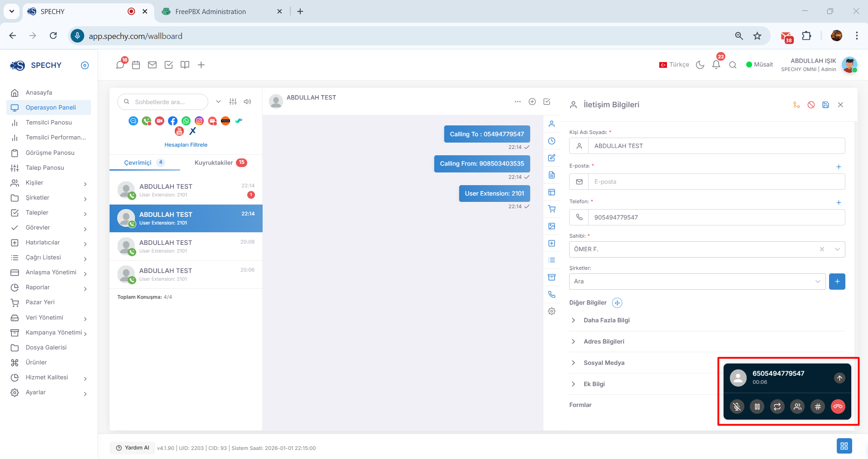868x459 pixels.
Task: Mute the microphone in call widget
Action: click(737, 406)
